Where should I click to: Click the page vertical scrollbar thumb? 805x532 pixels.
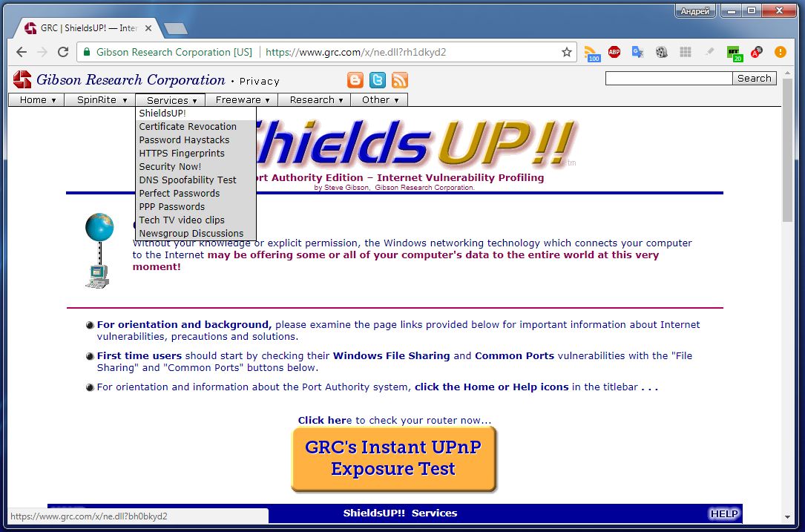tap(787, 151)
